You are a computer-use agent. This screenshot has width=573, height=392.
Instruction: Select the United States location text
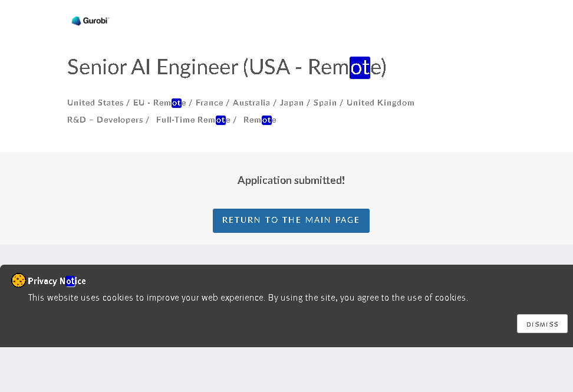[95, 103]
